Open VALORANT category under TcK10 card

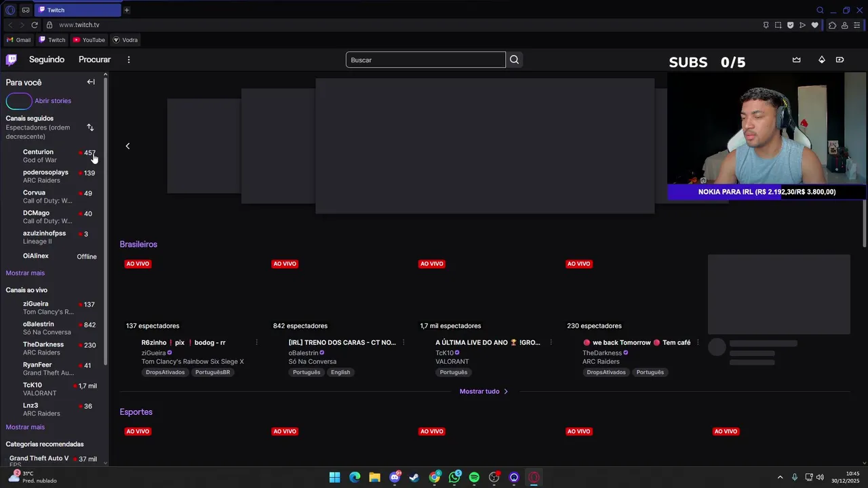point(452,361)
